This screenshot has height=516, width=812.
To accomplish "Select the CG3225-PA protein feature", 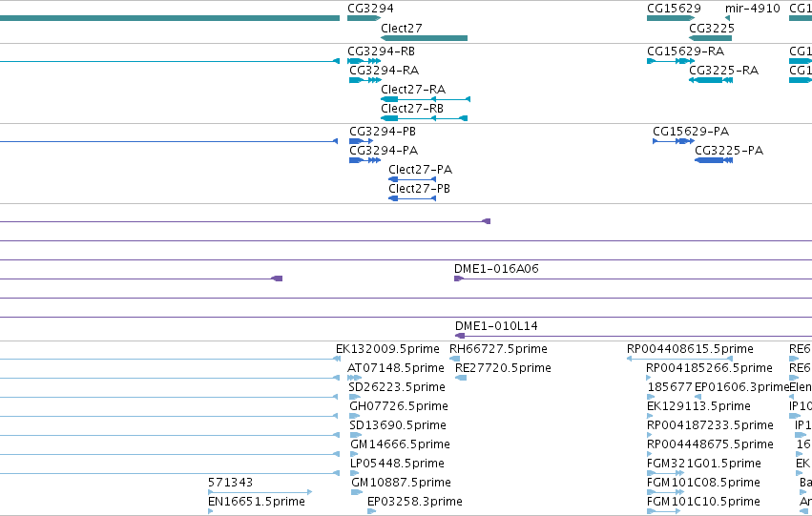I will (x=714, y=160).
